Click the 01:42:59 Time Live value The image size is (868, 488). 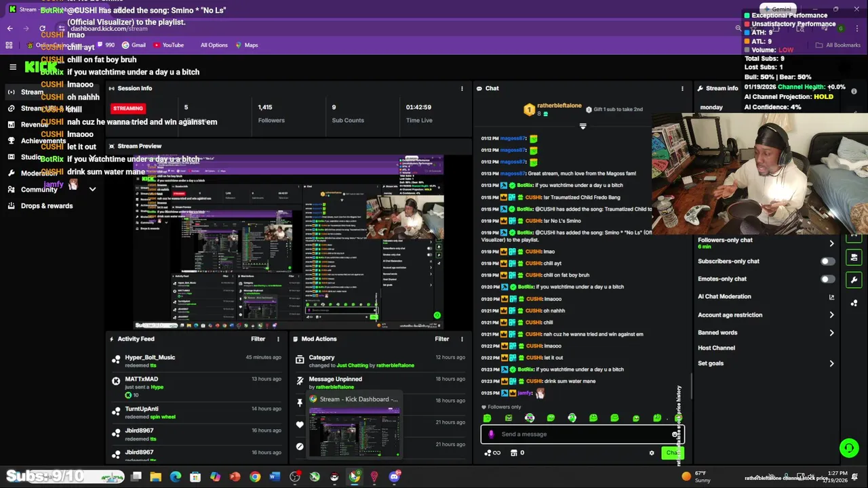[x=419, y=107]
